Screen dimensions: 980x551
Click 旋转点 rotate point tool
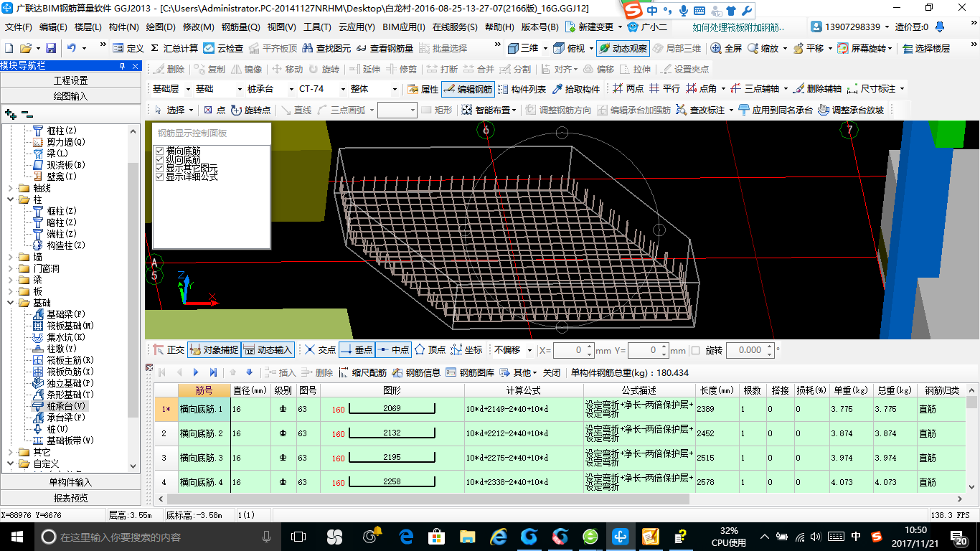250,110
